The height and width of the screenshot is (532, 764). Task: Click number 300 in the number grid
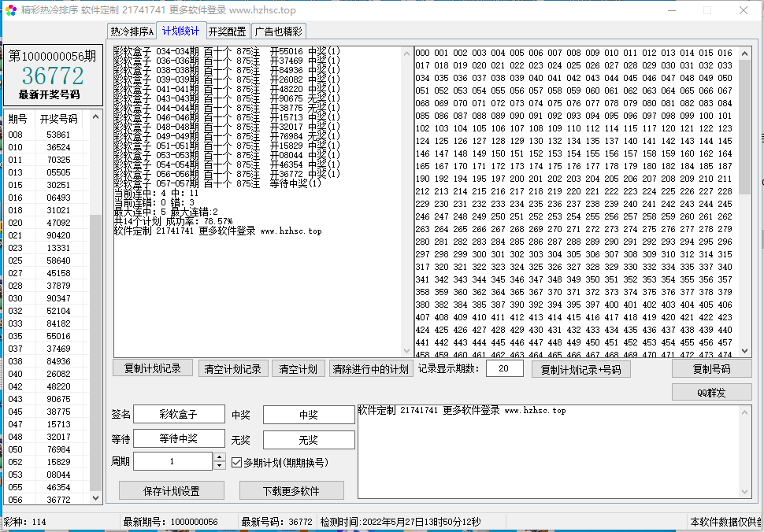[x=479, y=254]
